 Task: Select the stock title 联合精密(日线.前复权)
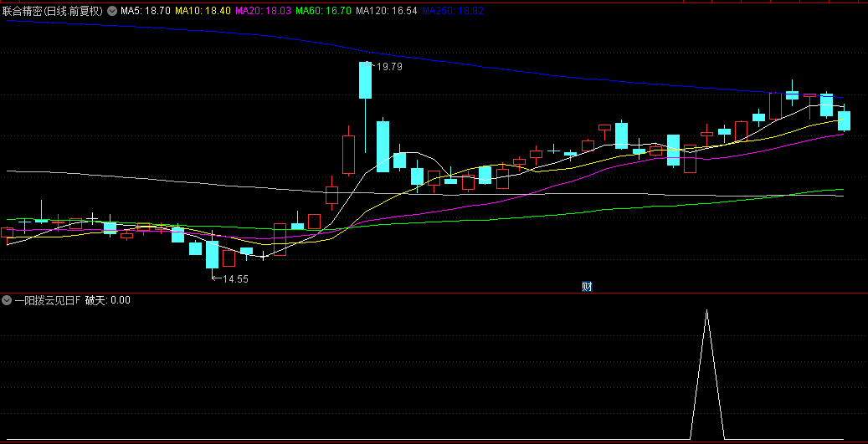point(53,11)
